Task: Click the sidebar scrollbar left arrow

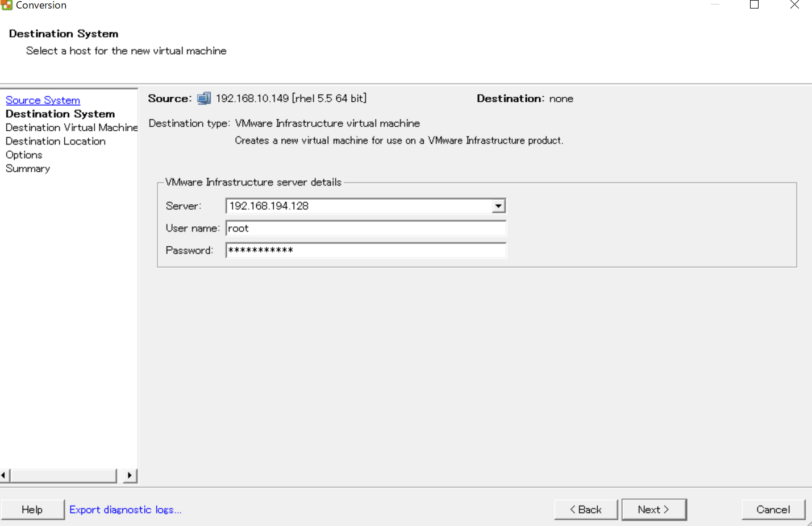Action: (5, 475)
